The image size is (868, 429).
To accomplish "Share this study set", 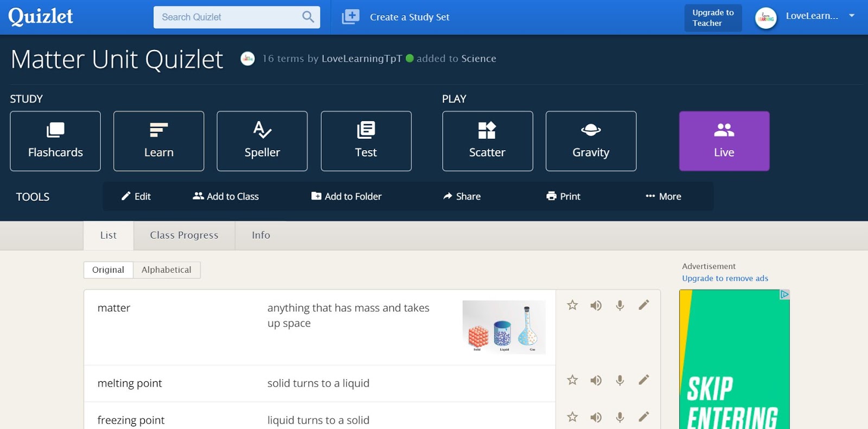I will click(462, 196).
